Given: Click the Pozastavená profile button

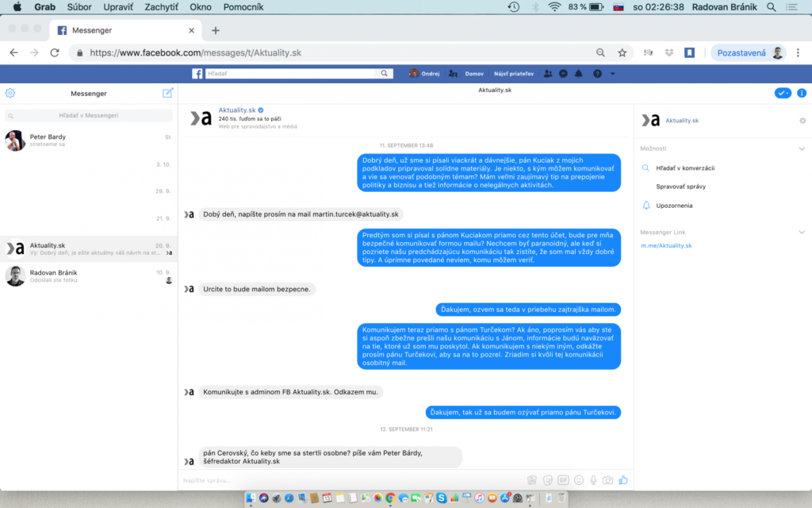Looking at the screenshot, I should pos(749,52).
